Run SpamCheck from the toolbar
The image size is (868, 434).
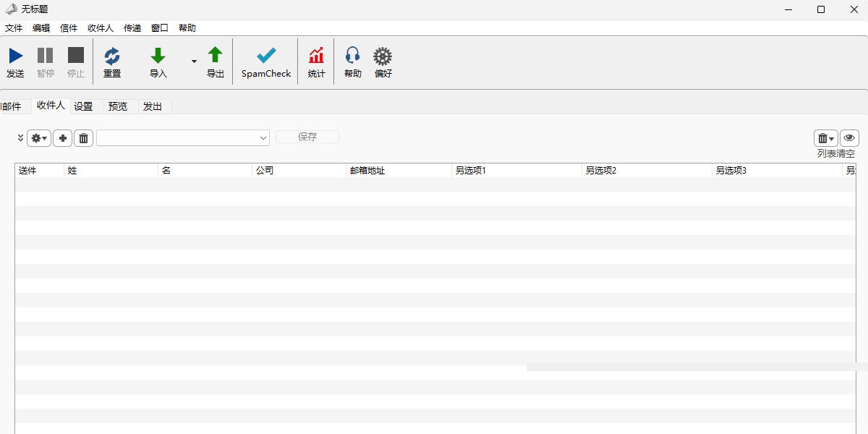pyautogui.click(x=266, y=56)
